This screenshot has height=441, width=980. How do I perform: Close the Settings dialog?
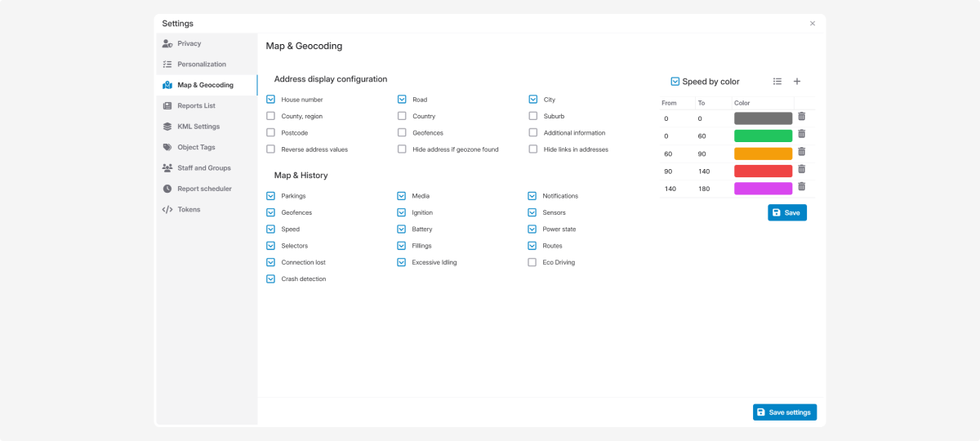[812, 24]
